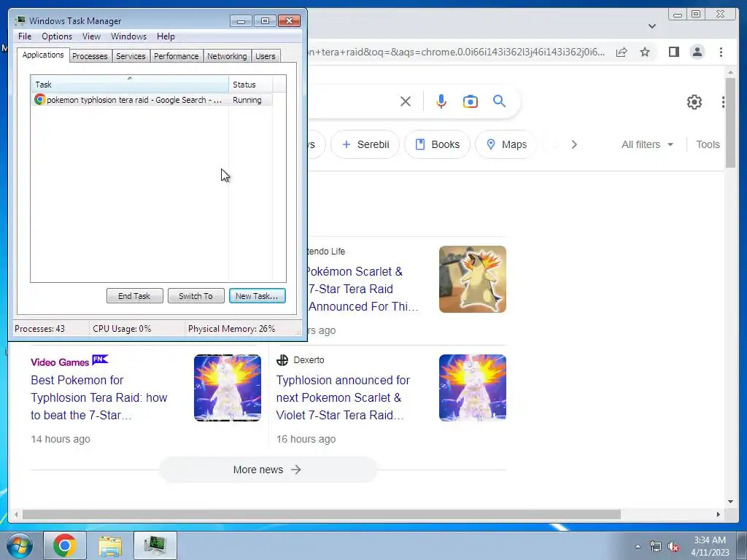This screenshot has width=747, height=560.
Task: Click the Video Games article Tera Typhlosion thumbnail
Action: pos(228,388)
